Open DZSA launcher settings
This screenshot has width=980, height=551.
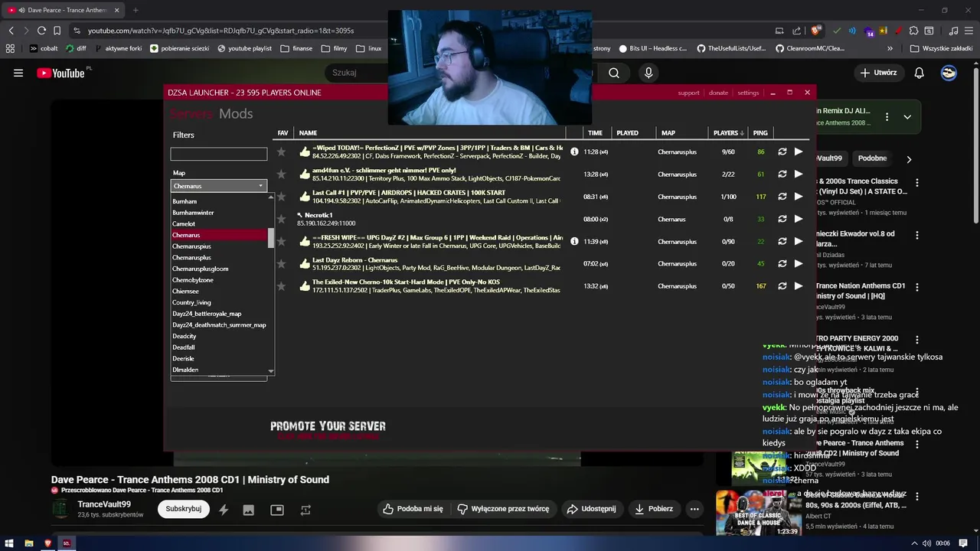coord(748,93)
